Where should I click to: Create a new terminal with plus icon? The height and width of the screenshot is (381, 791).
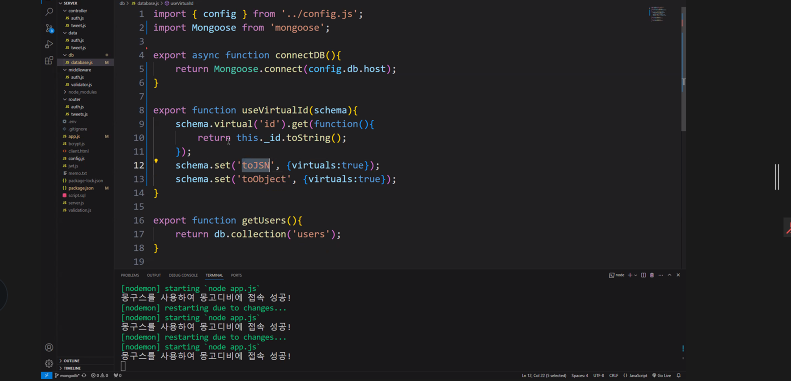pyautogui.click(x=630, y=275)
